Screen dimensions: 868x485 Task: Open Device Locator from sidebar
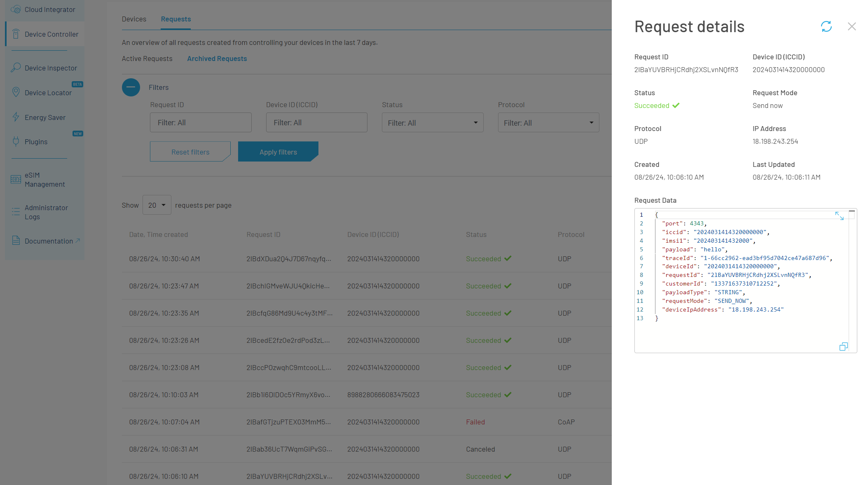(48, 93)
